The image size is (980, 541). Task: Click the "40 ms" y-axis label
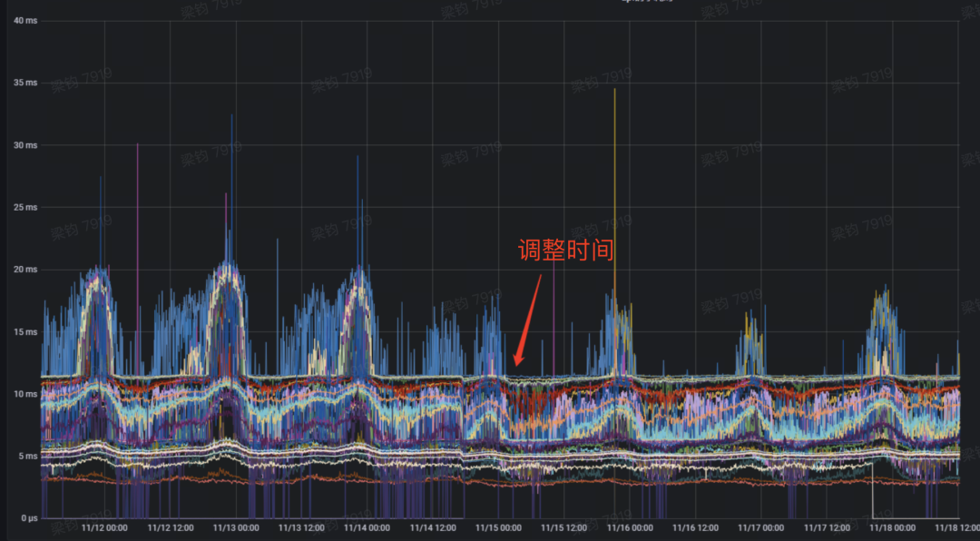[x=25, y=21]
